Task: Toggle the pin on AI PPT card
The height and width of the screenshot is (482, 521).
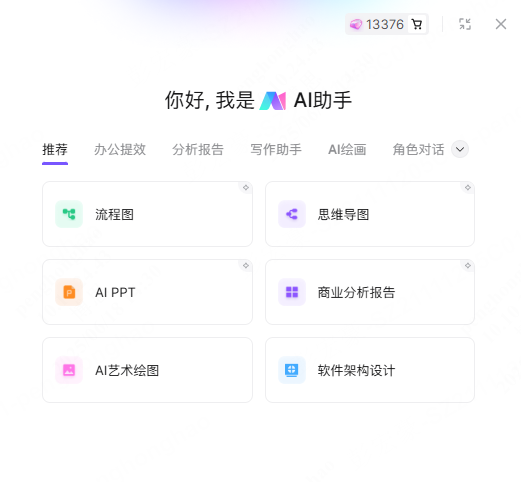Action: (x=246, y=266)
